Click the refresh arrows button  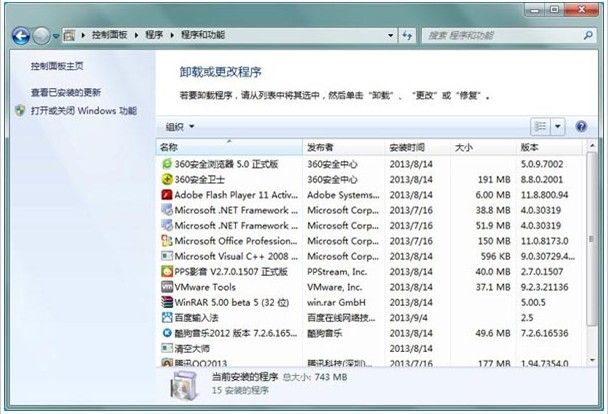coord(407,36)
